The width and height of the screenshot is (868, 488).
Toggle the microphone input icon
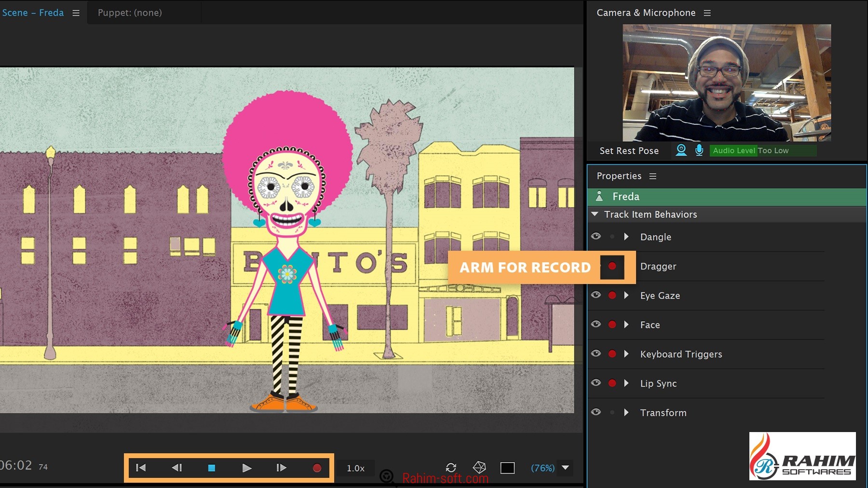click(699, 150)
